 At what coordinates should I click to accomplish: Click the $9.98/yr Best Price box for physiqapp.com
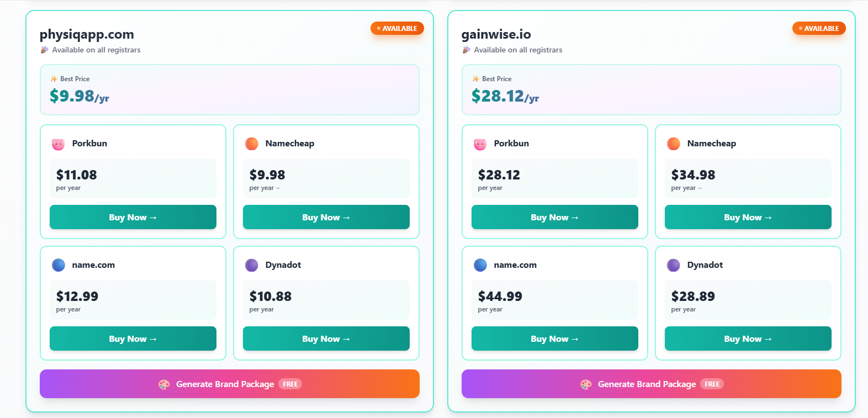[229, 90]
